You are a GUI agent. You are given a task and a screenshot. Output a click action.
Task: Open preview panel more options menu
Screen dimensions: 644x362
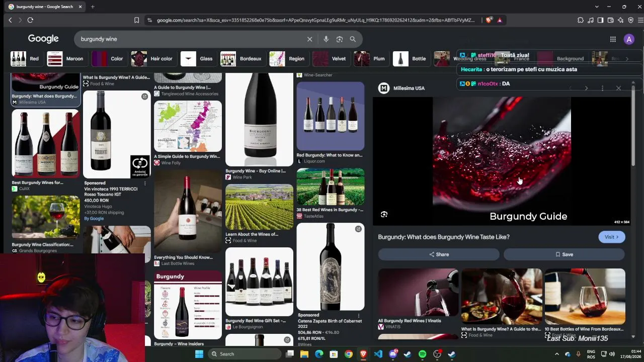point(602,88)
